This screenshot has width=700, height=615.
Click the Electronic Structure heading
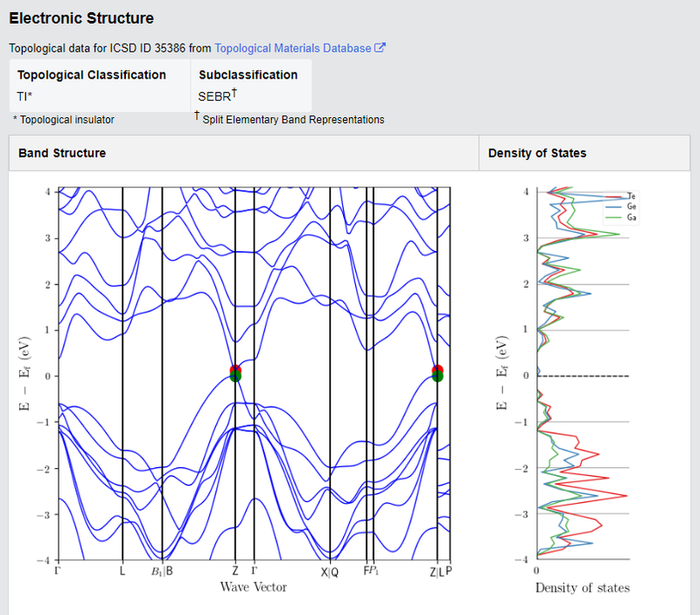tap(81, 17)
